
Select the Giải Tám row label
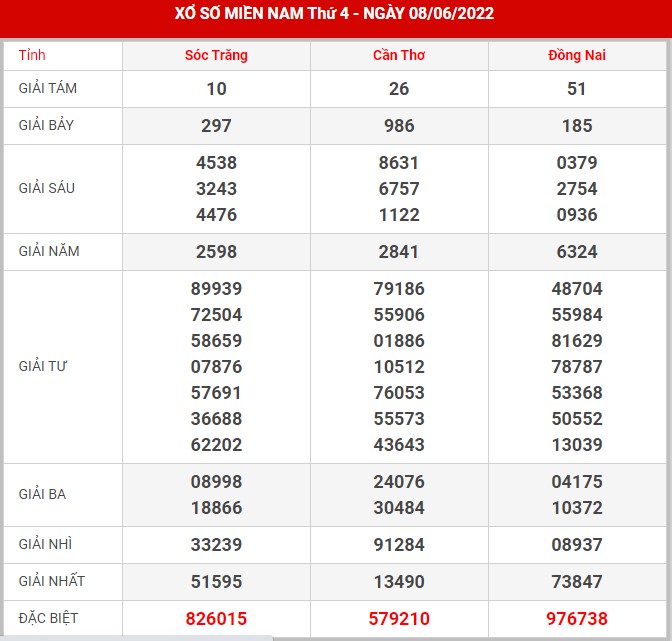(x=48, y=88)
